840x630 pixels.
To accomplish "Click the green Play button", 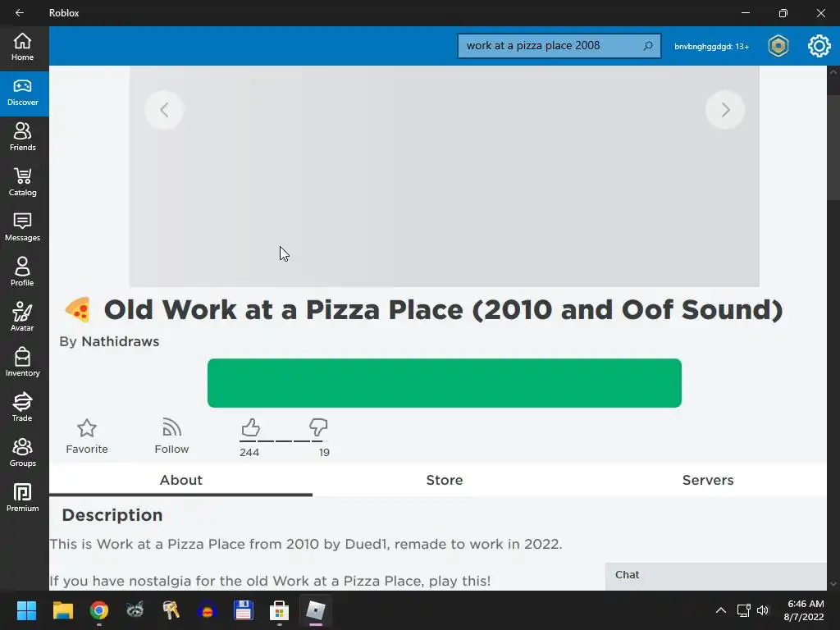I will [444, 383].
